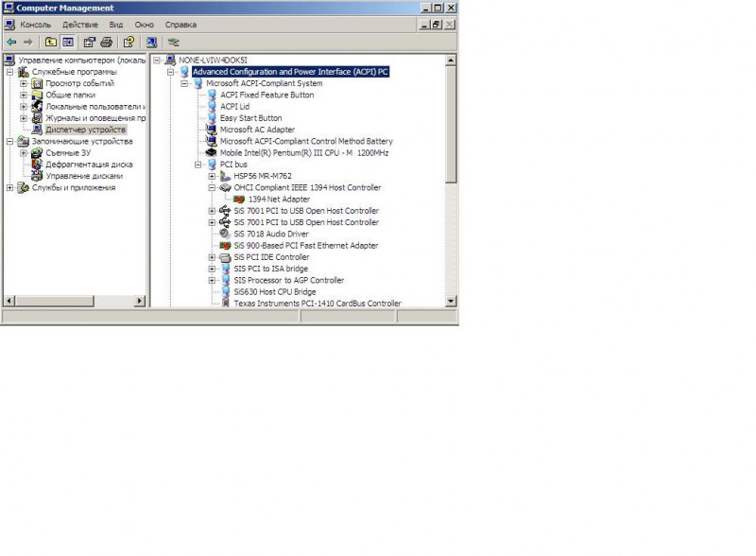756x556 pixels.
Task: Select Дефрагментация диска in the left tree
Action: point(89,165)
